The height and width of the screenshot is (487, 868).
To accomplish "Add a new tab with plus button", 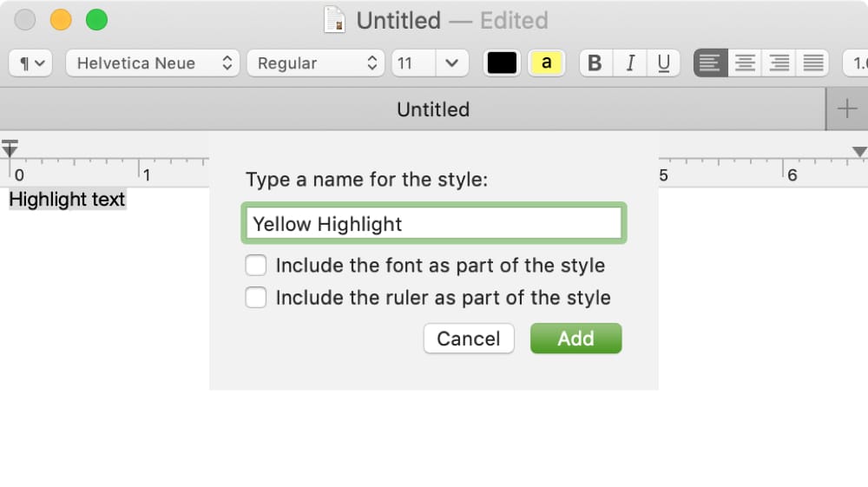I will pyautogui.click(x=847, y=109).
